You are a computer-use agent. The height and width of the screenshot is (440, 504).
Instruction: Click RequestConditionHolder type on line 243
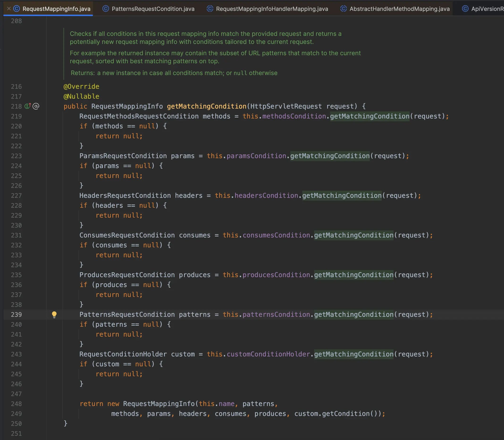[123, 354]
